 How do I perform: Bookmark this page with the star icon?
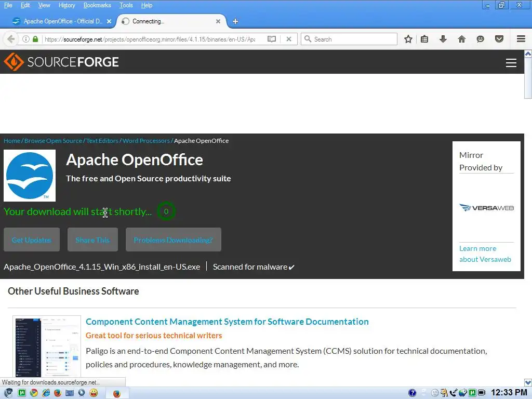click(x=408, y=39)
